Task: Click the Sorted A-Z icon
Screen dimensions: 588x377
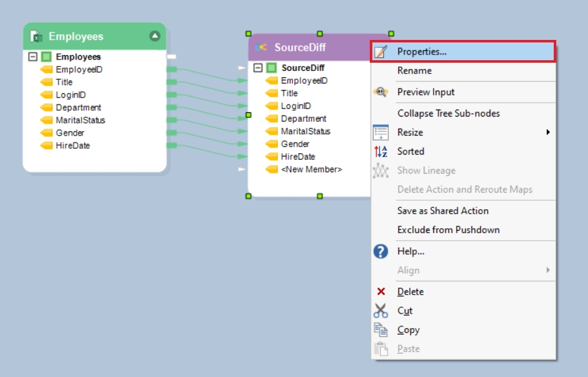Action: coord(381,151)
